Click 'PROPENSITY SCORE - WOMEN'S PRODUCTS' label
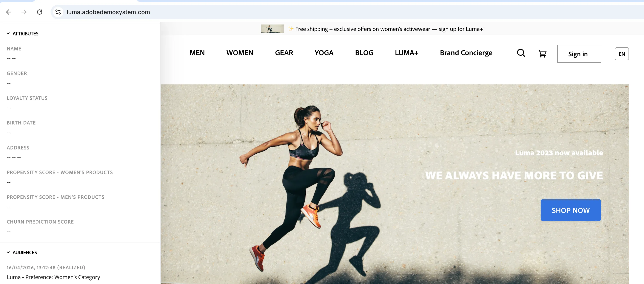Screen dimensions: 644x284 coord(60,172)
